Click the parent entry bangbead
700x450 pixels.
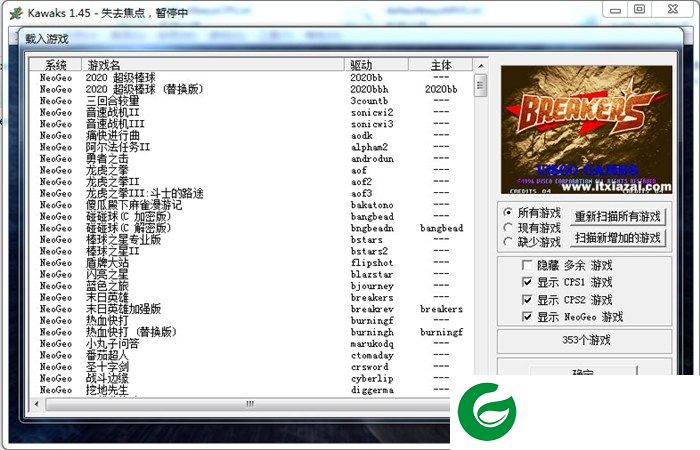pos(442,228)
